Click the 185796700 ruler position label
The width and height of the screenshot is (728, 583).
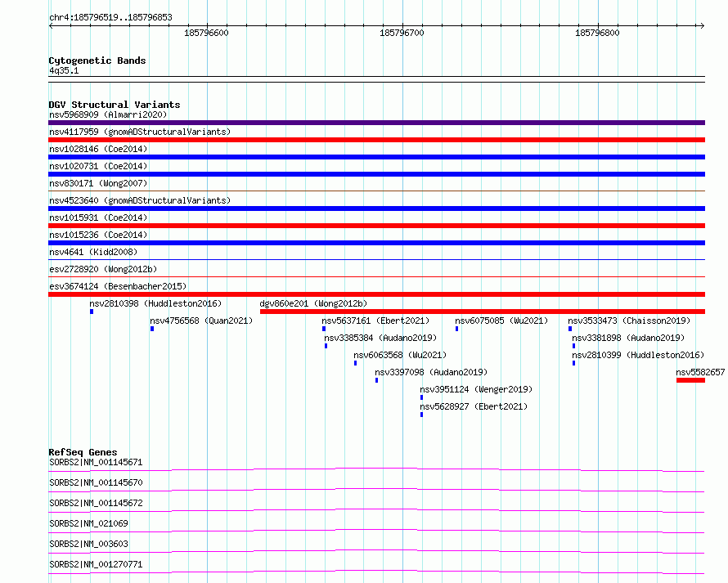[402, 33]
